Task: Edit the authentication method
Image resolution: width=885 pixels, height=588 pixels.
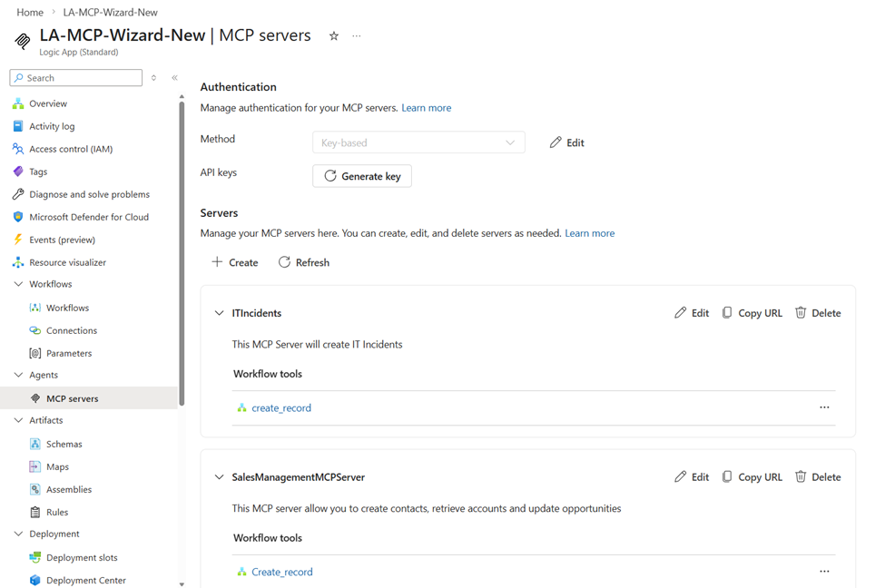Action: pyautogui.click(x=567, y=142)
